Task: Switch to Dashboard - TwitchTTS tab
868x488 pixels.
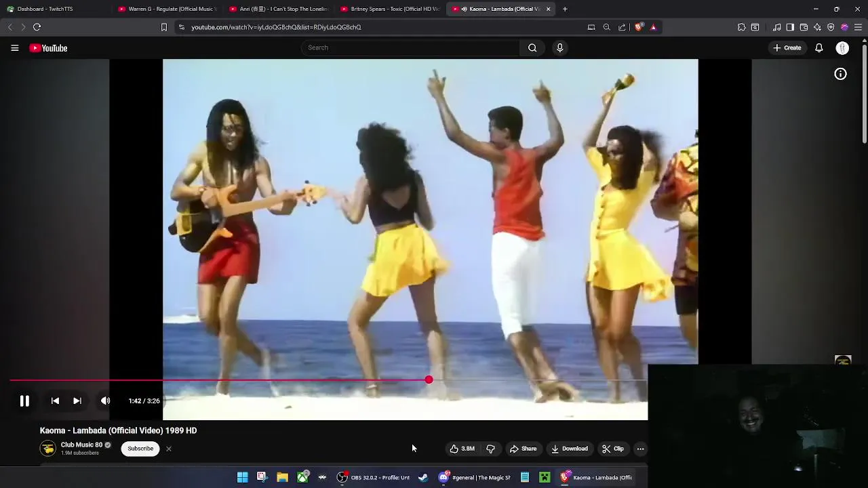Action: (54, 9)
